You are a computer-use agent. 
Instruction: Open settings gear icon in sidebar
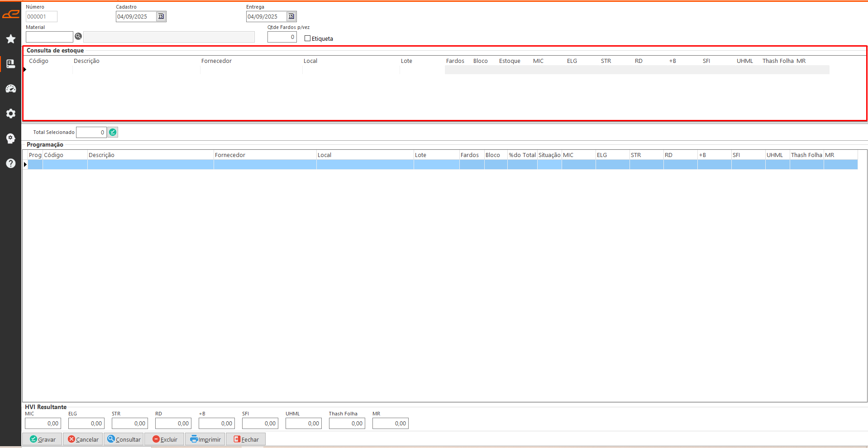[11, 114]
